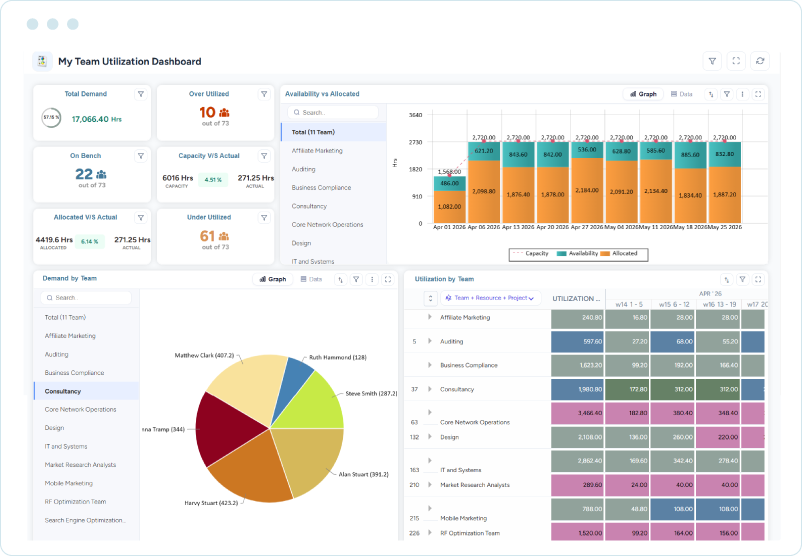This screenshot has height=556, width=802.
Task: Toggle the Capacity series in chart legend
Action: 530,254
